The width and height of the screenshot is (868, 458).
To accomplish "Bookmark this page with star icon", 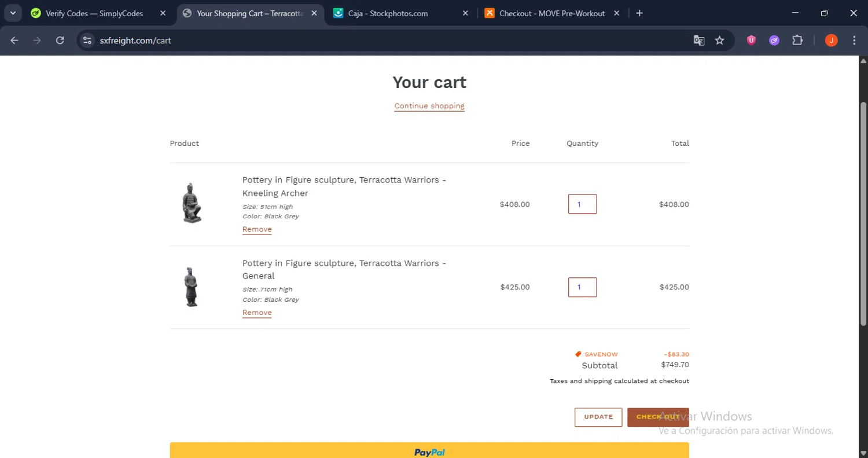I will 719,41.
